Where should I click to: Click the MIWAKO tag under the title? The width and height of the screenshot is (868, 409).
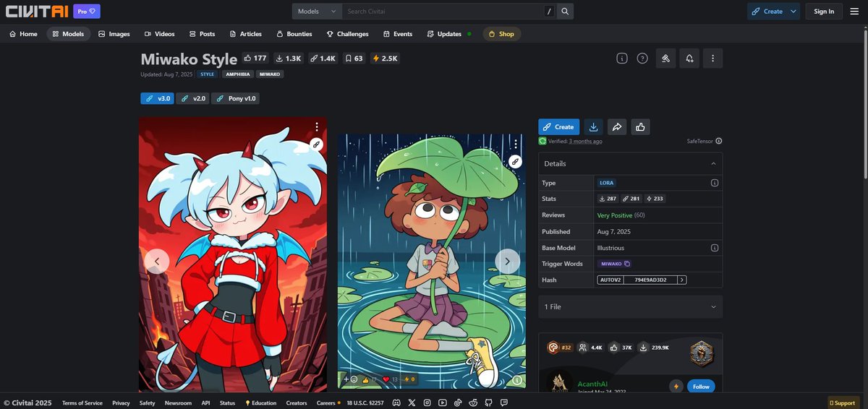tap(270, 74)
